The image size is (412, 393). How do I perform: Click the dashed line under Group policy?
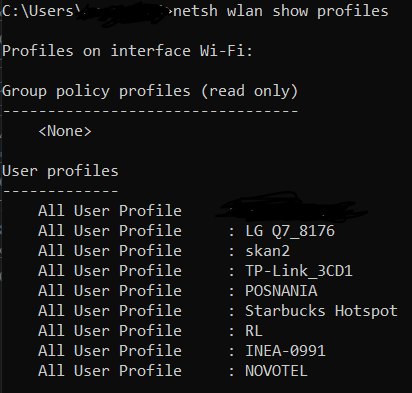(x=150, y=111)
